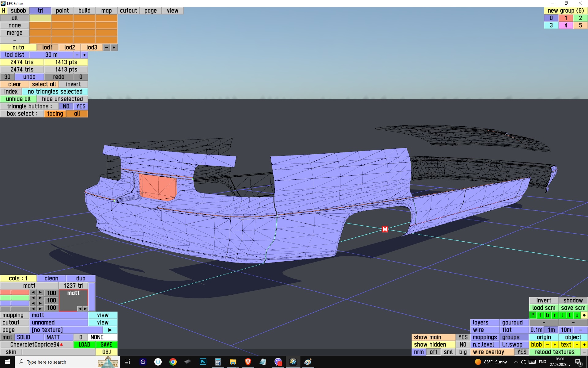Screen dimensions: 588x368
Task: Open the mapping matt selector
Action: click(x=58, y=315)
